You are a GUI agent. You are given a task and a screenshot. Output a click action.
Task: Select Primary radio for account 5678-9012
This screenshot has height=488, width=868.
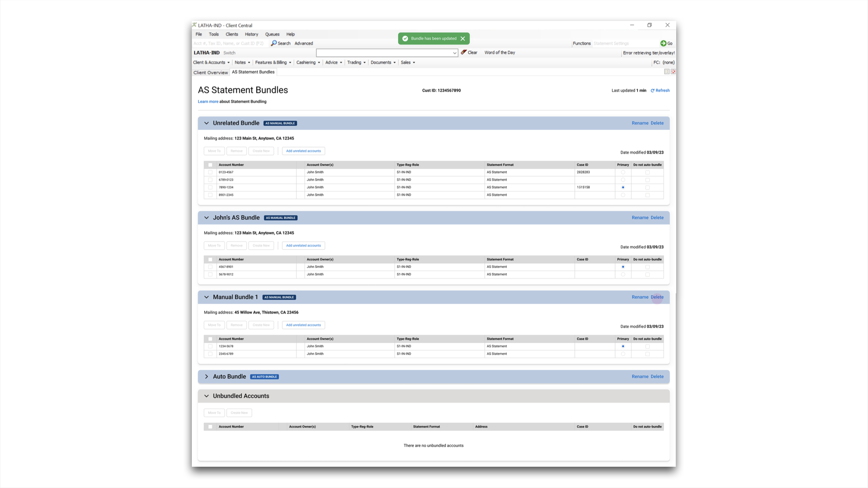pos(623,274)
